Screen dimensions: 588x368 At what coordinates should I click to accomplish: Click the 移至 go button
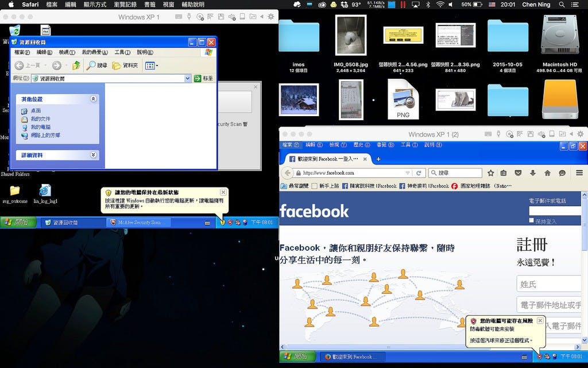(204, 78)
